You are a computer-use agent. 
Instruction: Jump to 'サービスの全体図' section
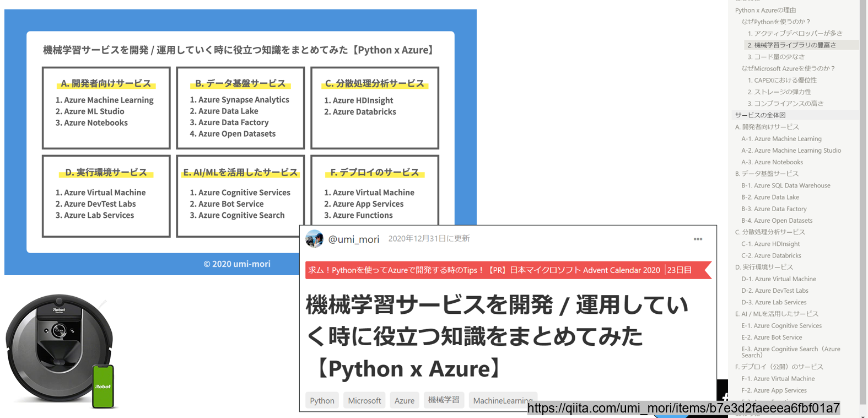pos(761,115)
